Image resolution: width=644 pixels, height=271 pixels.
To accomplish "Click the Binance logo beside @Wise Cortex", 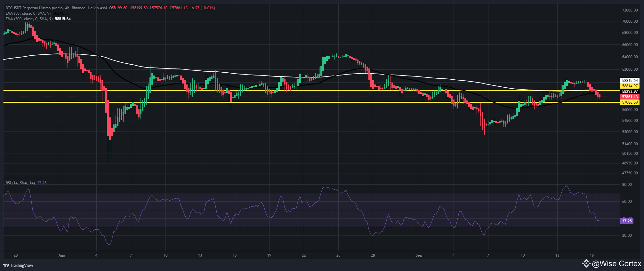I will (586, 263).
